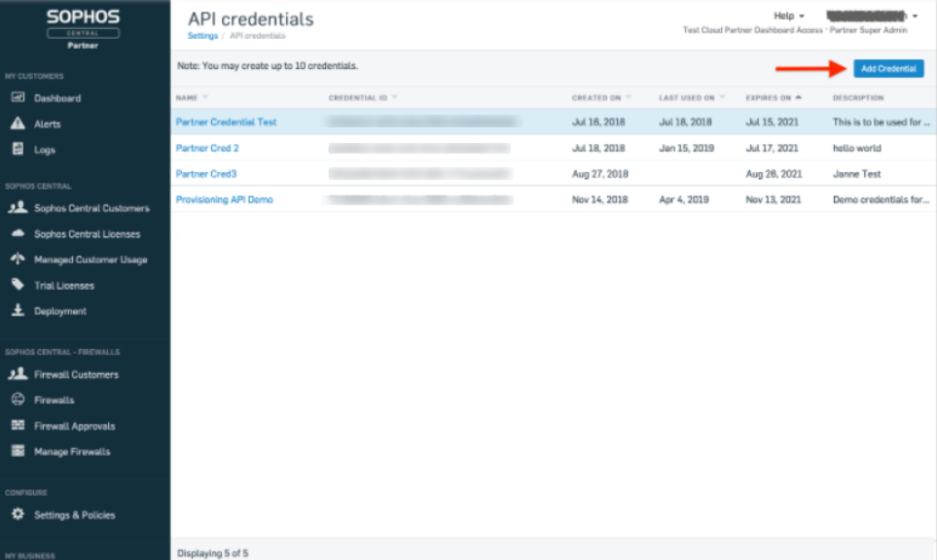Click the Firewalls globe icon
The image size is (937, 560).
(x=17, y=400)
